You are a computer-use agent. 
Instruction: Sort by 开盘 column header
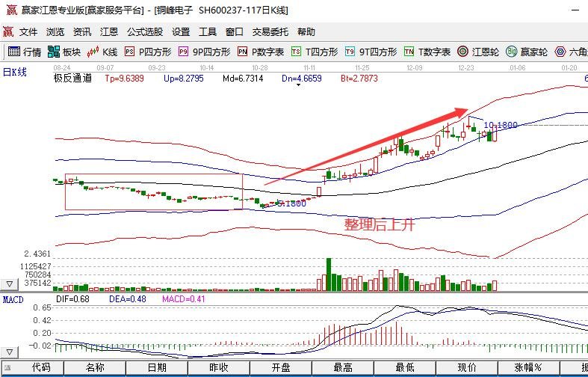tap(281, 367)
